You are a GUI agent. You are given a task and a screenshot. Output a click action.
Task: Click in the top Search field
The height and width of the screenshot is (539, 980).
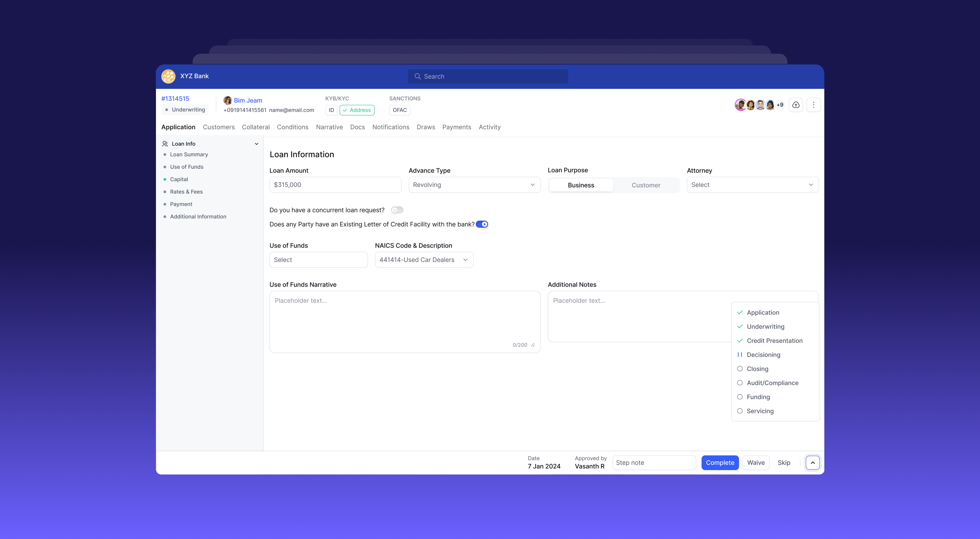[488, 76]
